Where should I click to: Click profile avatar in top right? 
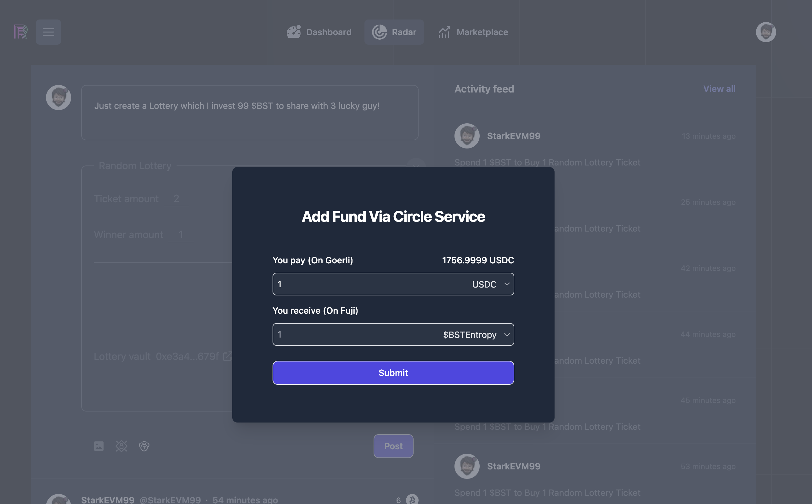coord(766,32)
